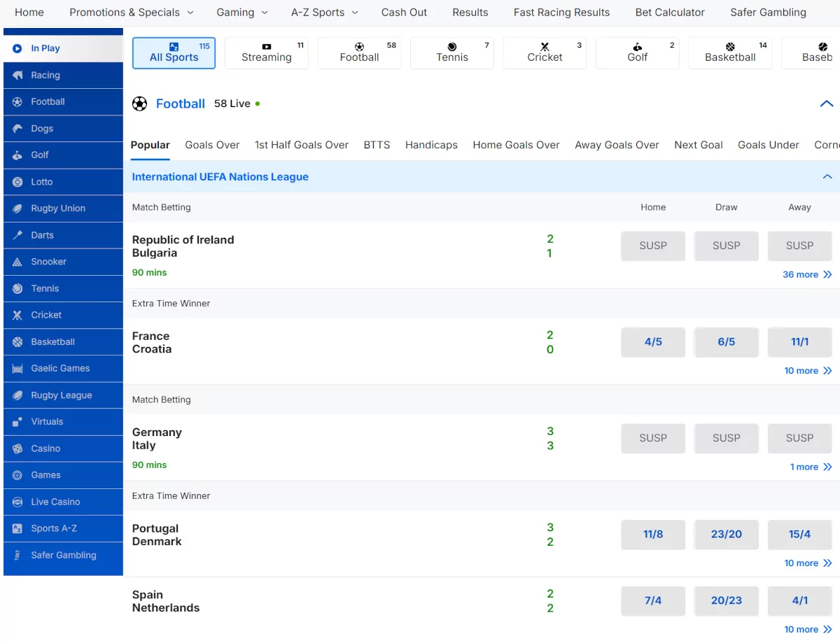This screenshot has height=643, width=840.
Task: Collapse International UEFA Nations League section
Action: tap(827, 177)
